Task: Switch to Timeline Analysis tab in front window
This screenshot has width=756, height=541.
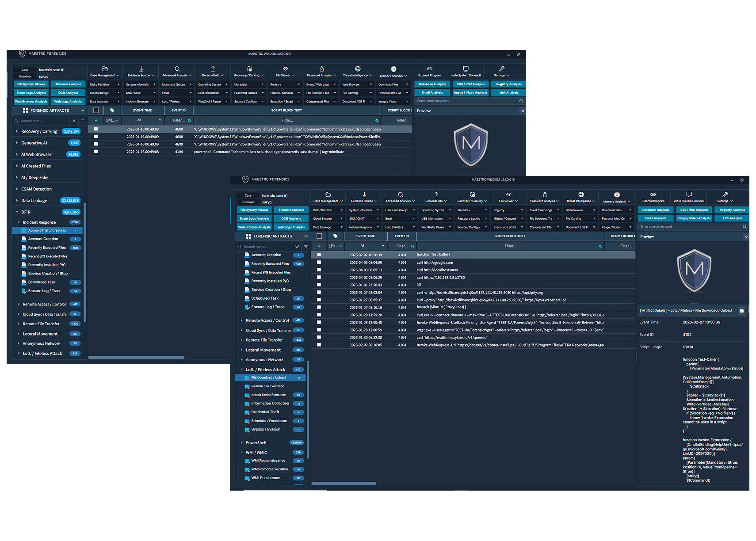Action: coord(291,210)
